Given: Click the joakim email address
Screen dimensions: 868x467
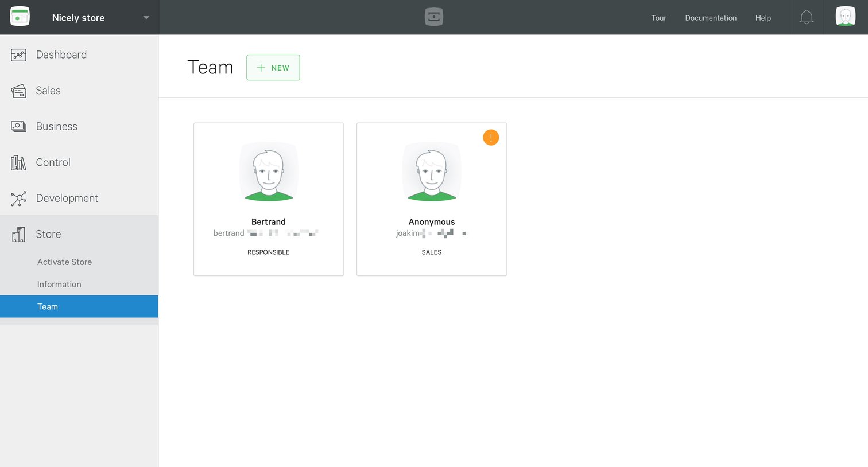Looking at the screenshot, I should [x=431, y=233].
